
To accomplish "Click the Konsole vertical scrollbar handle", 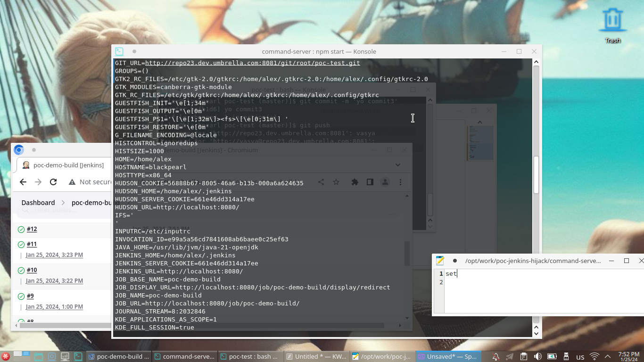I will tap(536, 174).
